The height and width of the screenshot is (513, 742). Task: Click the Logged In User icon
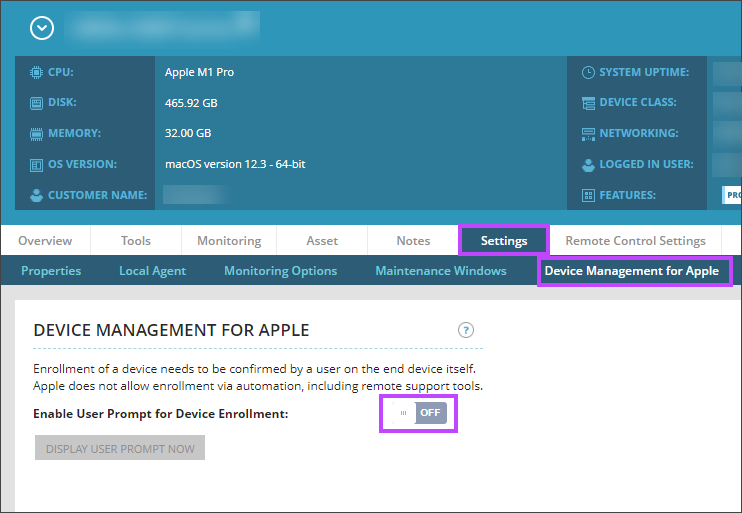click(588, 164)
